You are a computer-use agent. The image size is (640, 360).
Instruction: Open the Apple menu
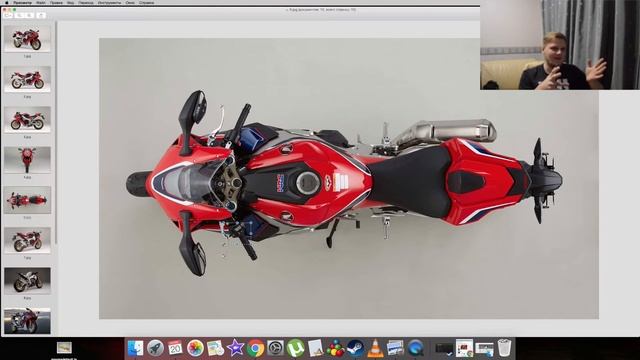pos(7,2)
